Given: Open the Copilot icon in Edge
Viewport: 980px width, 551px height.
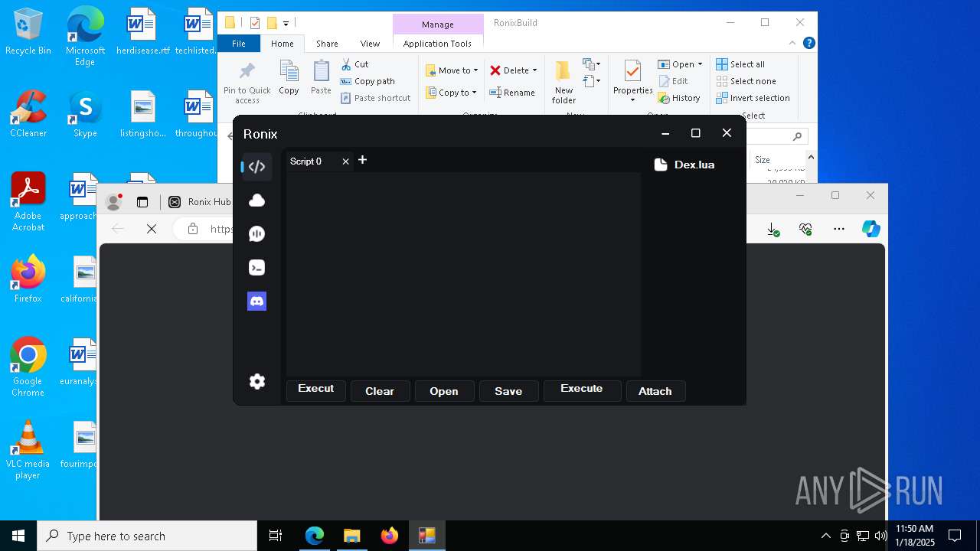Looking at the screenshot, I should point(871,229).
